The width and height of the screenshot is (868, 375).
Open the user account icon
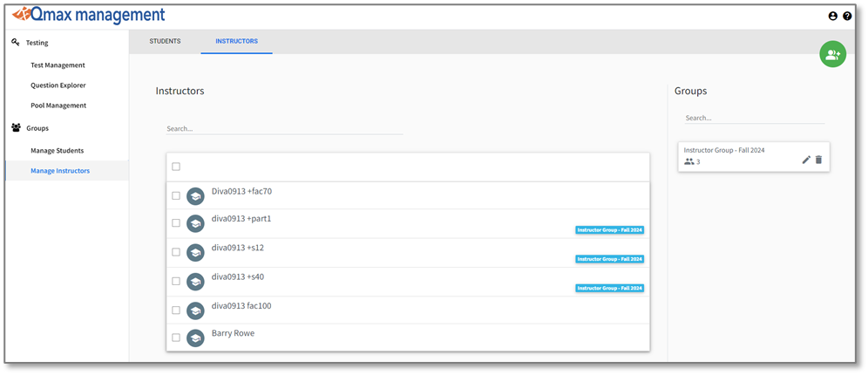(832, 16)
